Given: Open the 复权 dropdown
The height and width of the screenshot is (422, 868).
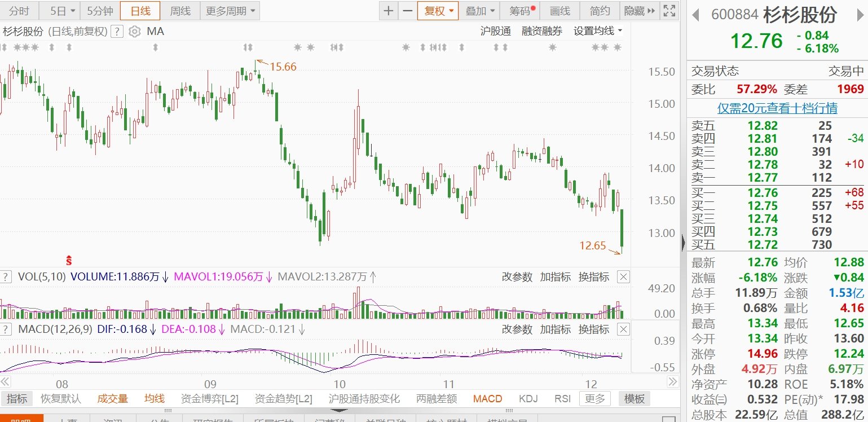Looking at the screenshot, I should [x=438, y=11].
